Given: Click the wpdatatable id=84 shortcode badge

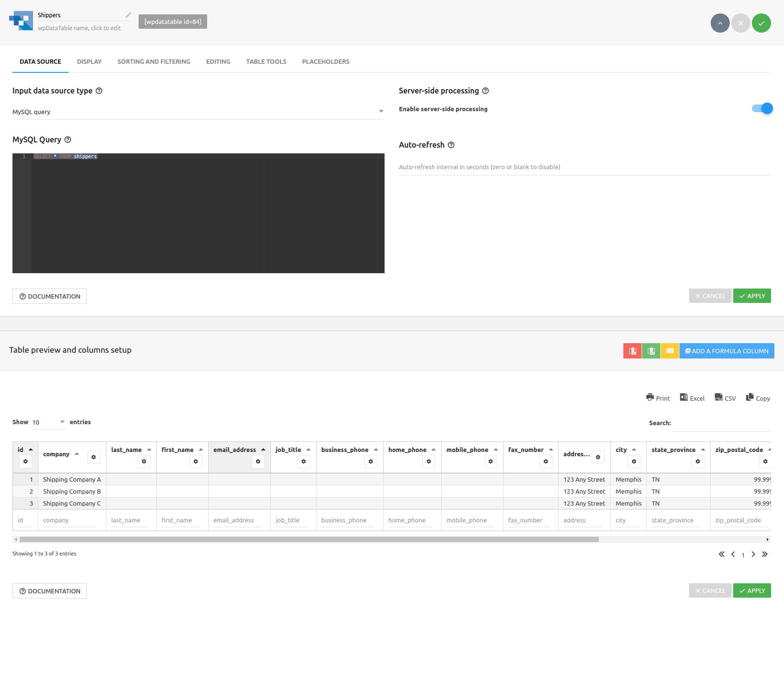Looking at the screenshot, I should pyautogui.click(x=173, y=22).
